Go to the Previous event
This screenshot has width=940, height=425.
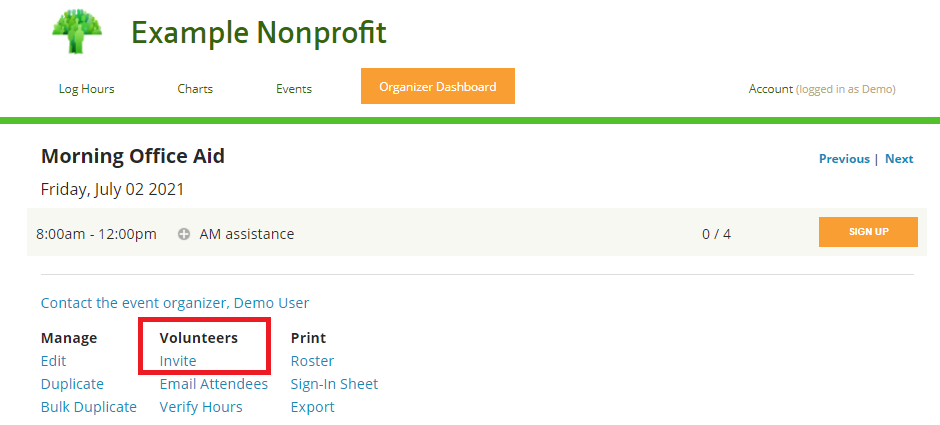(x=844, y=159)
